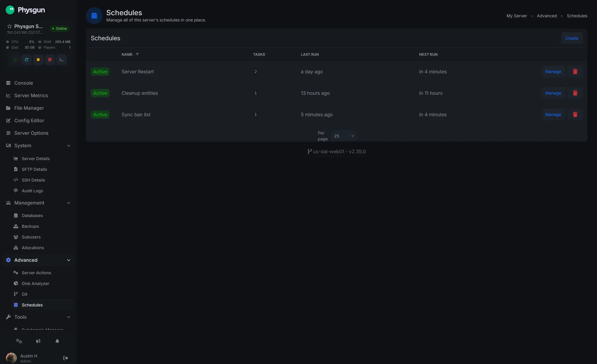Click the server IP address text
The height and width of the screenshot is (364, 597).
coord(25,32)
